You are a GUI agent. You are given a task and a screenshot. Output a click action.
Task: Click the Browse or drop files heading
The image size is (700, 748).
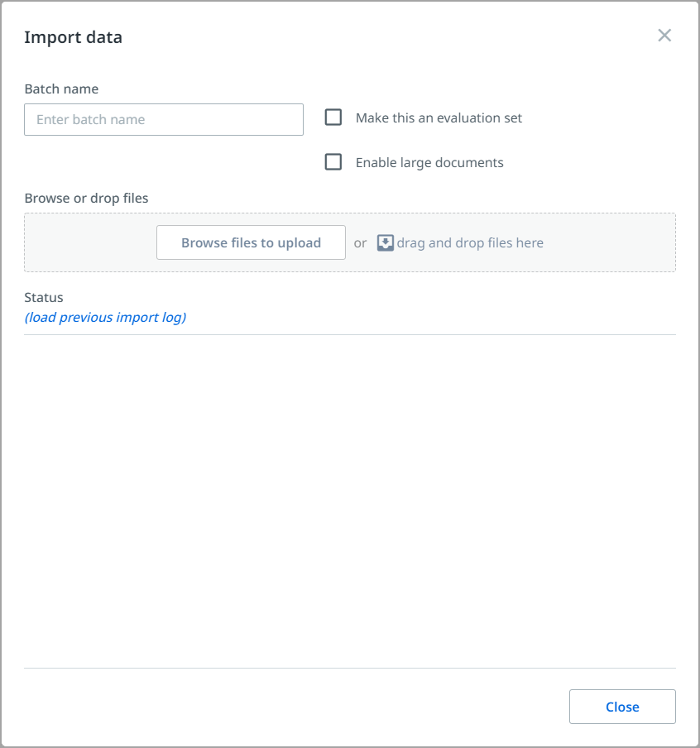coord(86,198)
